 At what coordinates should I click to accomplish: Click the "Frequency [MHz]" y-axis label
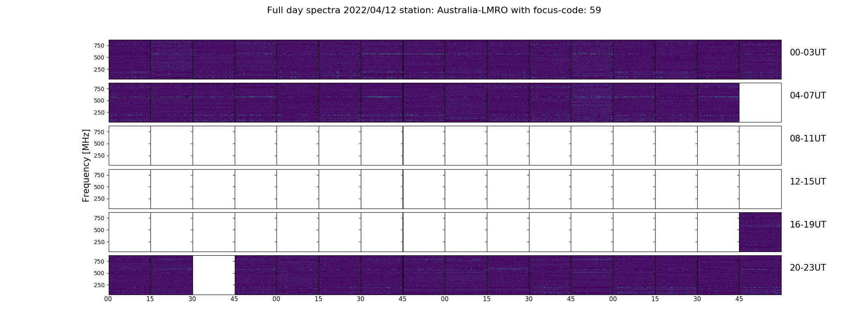pyautogui.click(x=86, y=165)
